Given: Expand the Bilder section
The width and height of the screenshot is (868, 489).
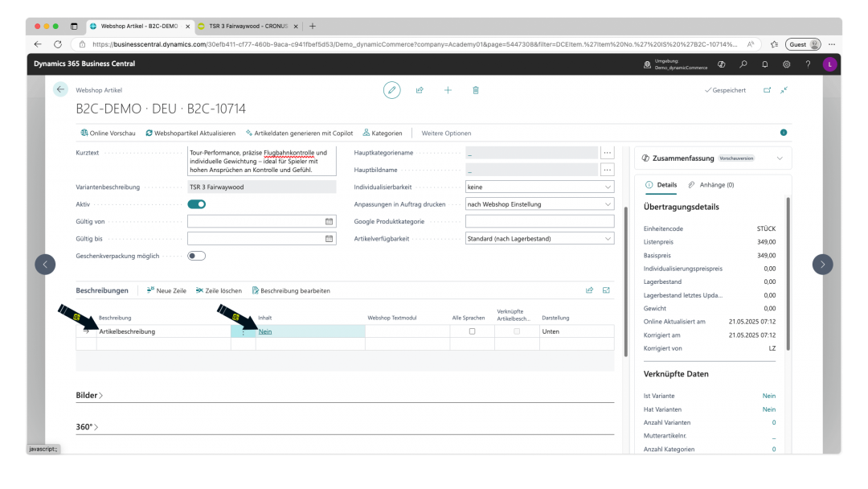Looking at the screenshot, I should pos(89,396).
